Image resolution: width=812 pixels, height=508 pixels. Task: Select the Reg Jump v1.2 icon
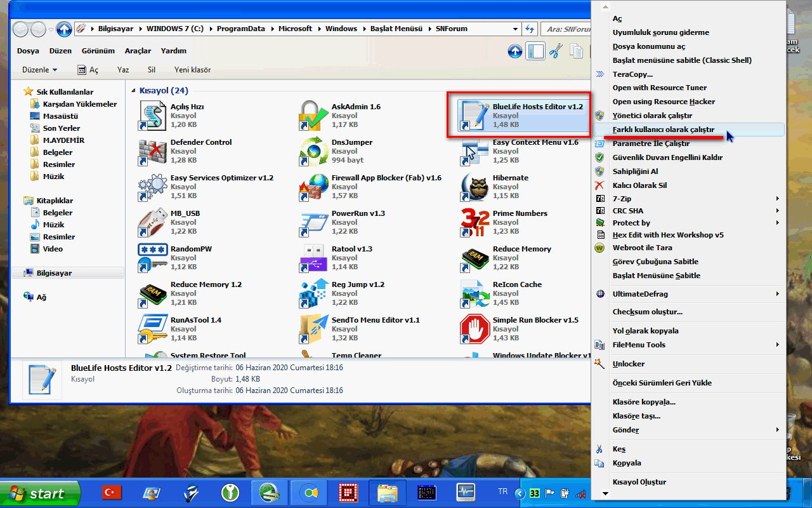(314, 293)
